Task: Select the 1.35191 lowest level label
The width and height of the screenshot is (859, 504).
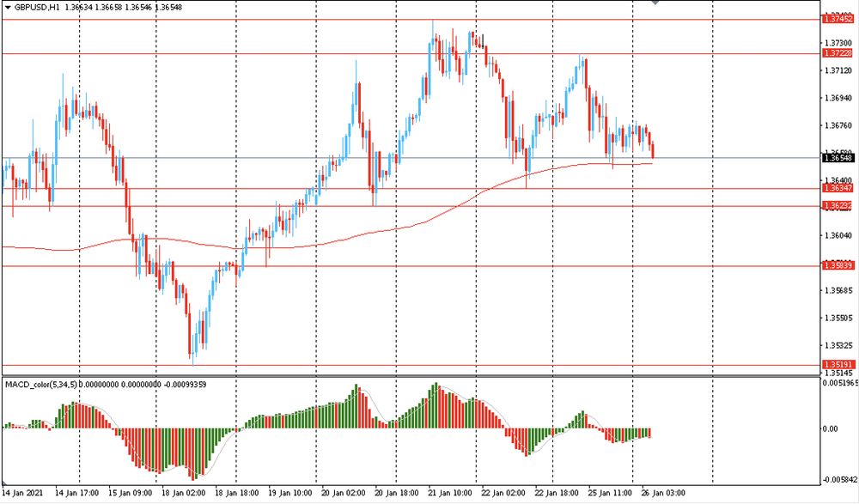Action: point(838,364)
